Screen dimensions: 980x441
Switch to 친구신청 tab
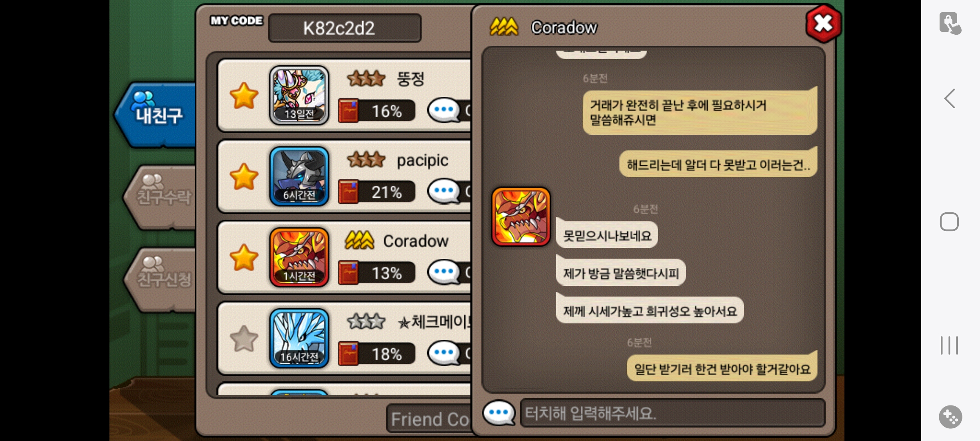(161, 279)
